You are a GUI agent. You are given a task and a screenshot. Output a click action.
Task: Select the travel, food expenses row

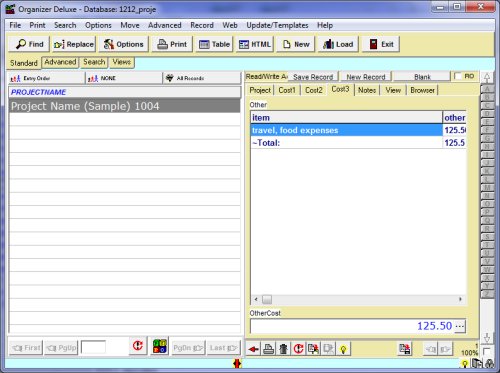click(358, 130)
